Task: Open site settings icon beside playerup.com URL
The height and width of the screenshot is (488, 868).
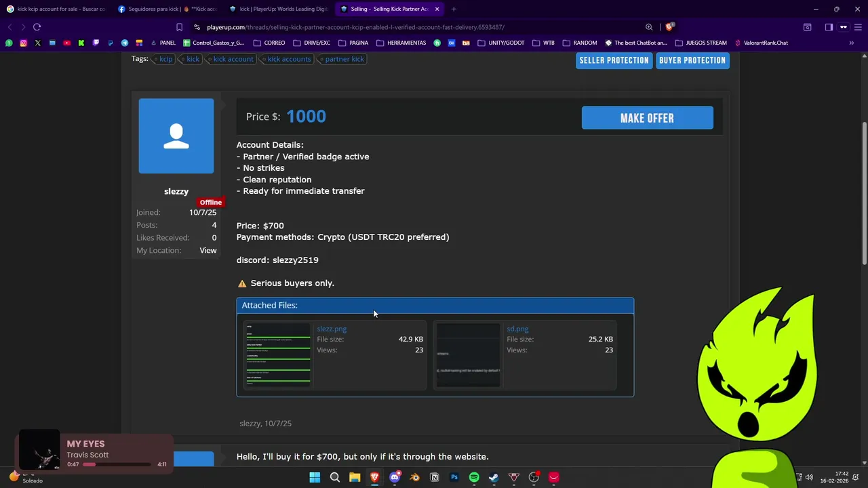Action: 197,27
